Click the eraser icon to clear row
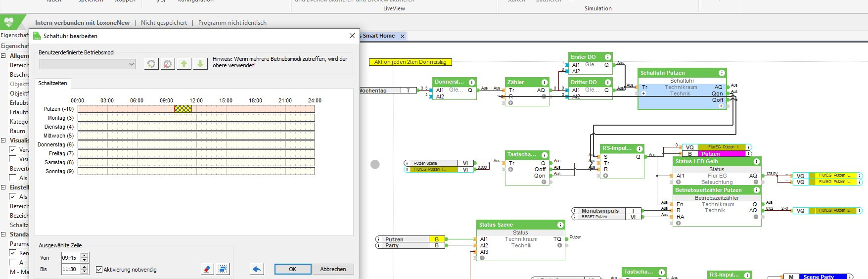The height and width of the screenshot is (279, 868). (x=207, y=269)
